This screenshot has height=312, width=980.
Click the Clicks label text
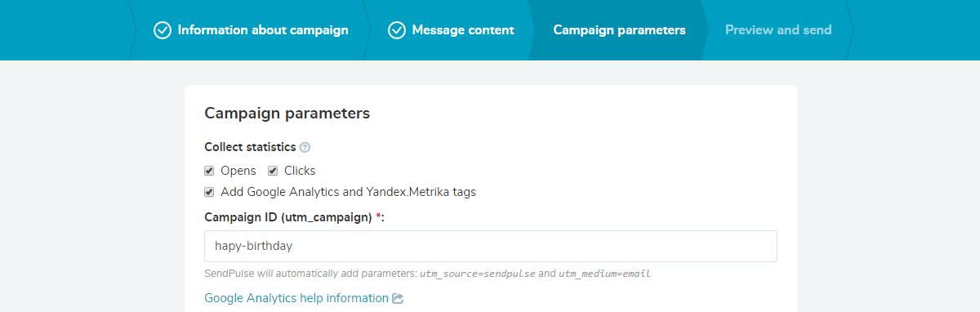pyautogui.click(x=300, y=171)
